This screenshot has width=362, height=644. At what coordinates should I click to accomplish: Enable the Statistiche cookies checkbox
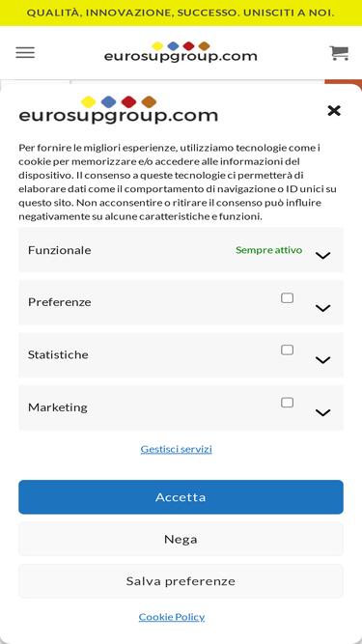tap(287, 350)
